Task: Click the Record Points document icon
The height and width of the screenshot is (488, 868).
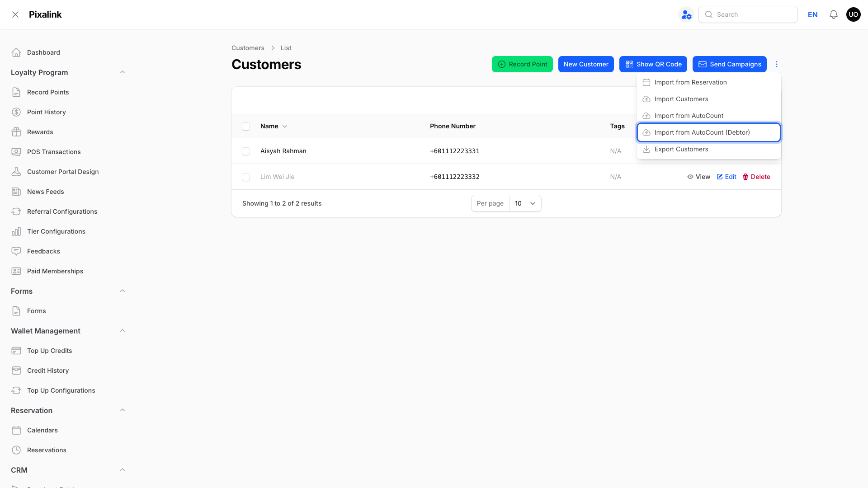Action: point(16,92)
